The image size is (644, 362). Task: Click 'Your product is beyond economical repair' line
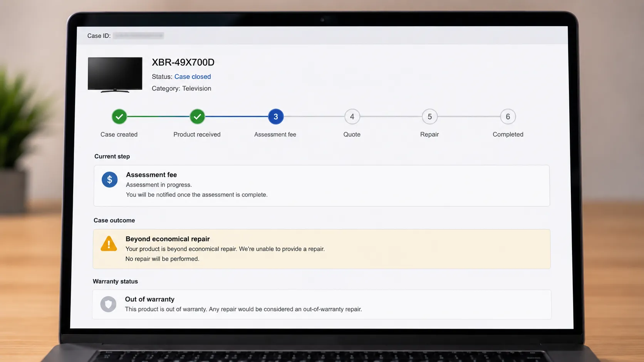225,249
